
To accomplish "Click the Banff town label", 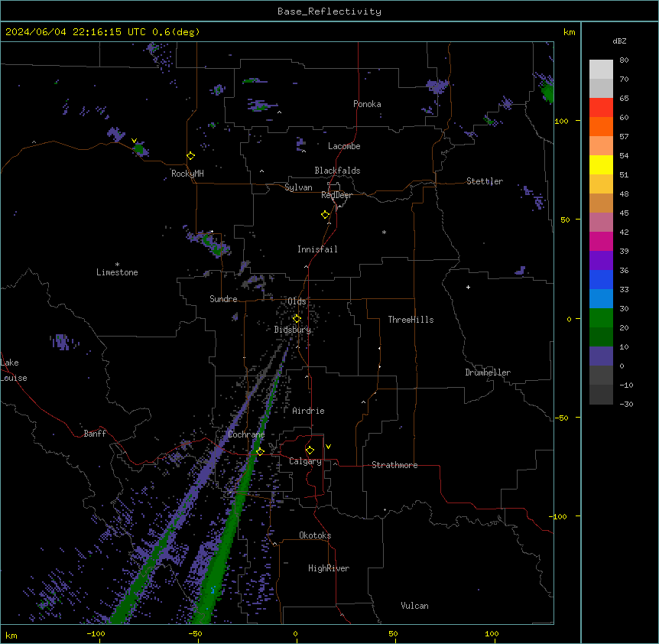I will coord(95,434).
